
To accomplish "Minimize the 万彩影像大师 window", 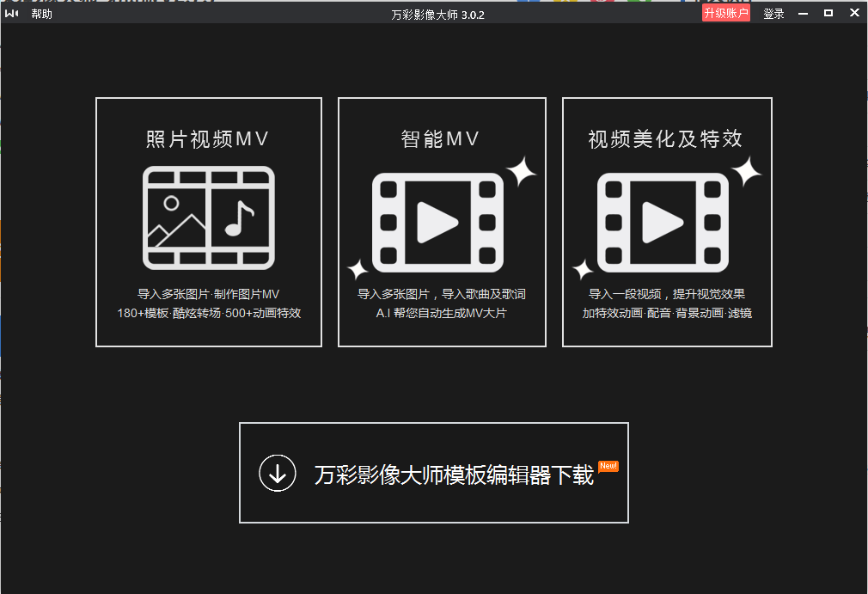I will pyautogui.click(x=804, y=14).
